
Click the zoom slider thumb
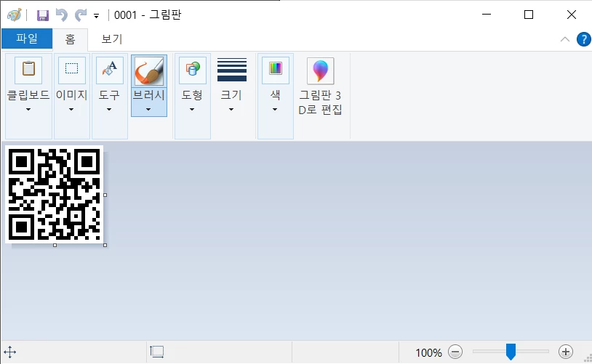click(x=511, y=352)
